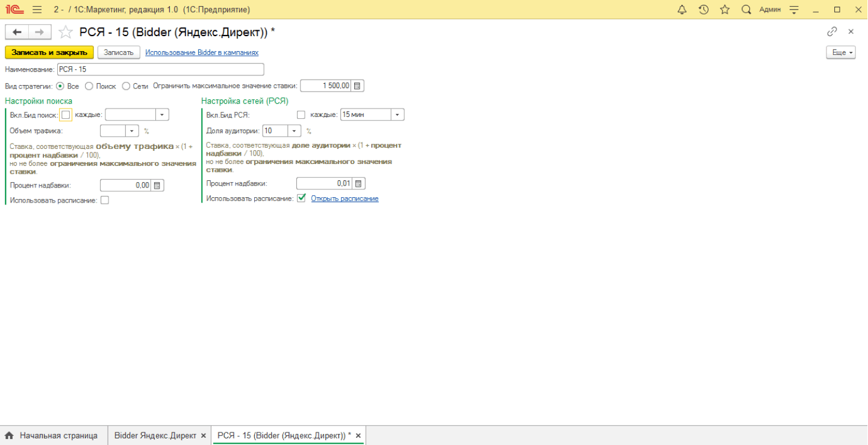
Task: Uncheck РСЯ Использовать расписание checkbox
Action: tap(301, 198)
